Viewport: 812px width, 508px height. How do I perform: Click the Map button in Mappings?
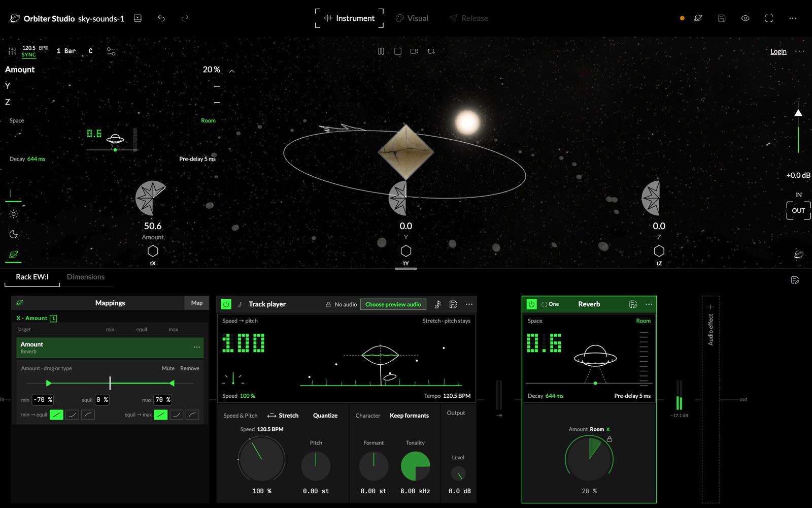click(x=197, y=303)
